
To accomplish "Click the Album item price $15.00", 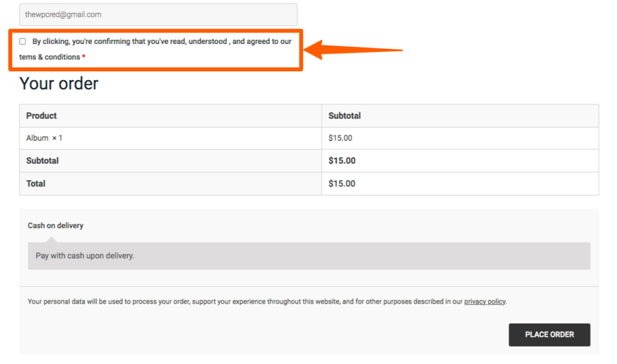I will pos(340,138).
